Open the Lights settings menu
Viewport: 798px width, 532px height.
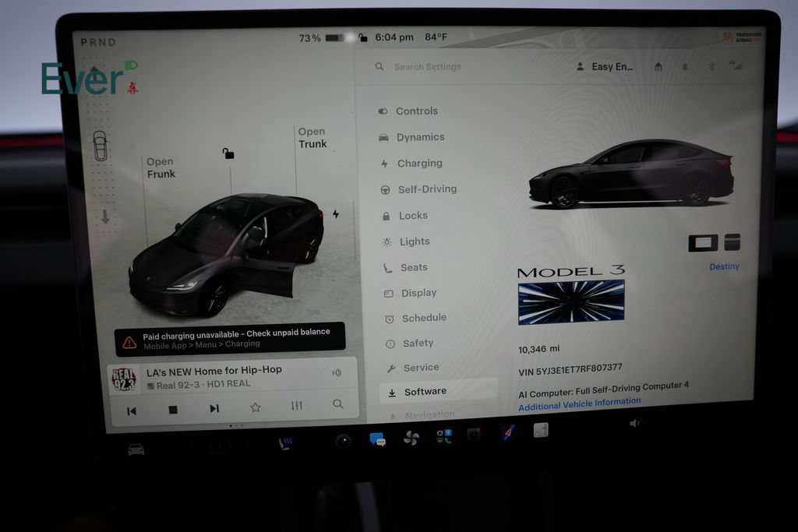pyautogui.click(x=406, y=241)
